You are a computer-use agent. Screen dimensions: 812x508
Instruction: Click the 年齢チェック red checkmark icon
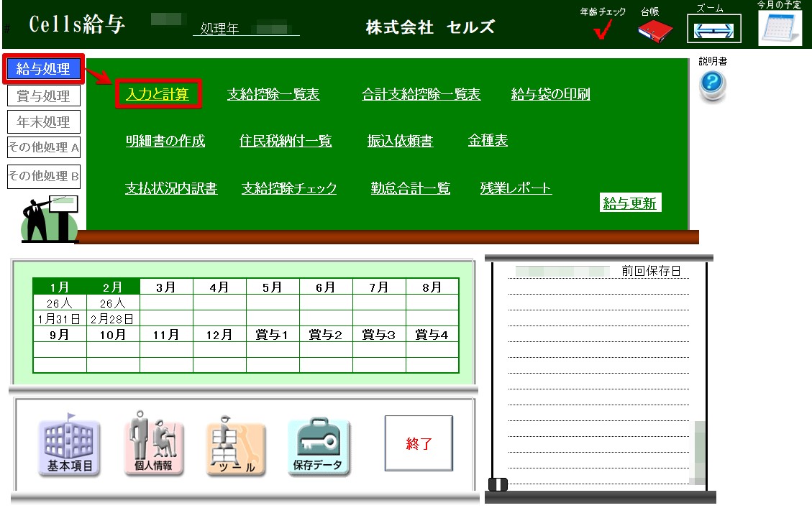(x=603, y=29)
